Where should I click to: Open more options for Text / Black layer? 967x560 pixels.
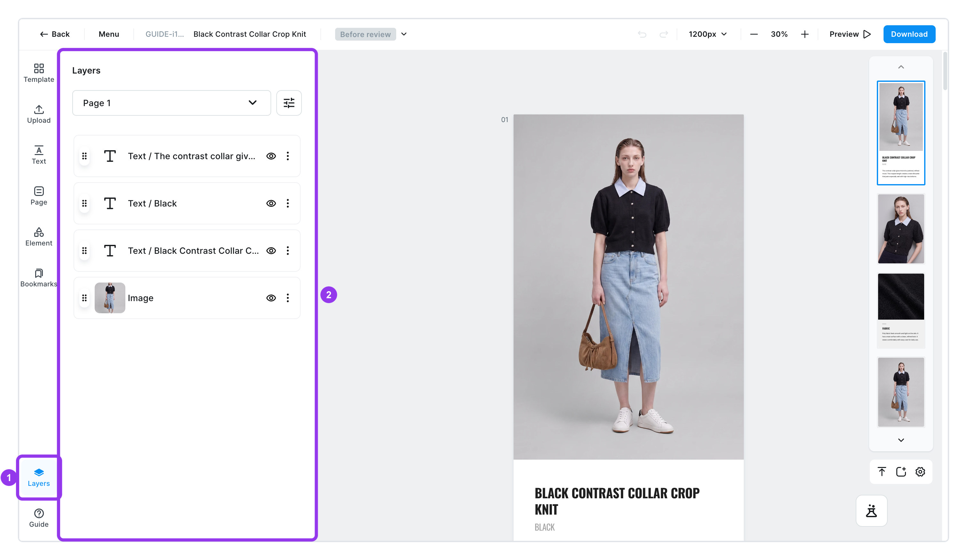pyautogui.click(x=288, y=203)
